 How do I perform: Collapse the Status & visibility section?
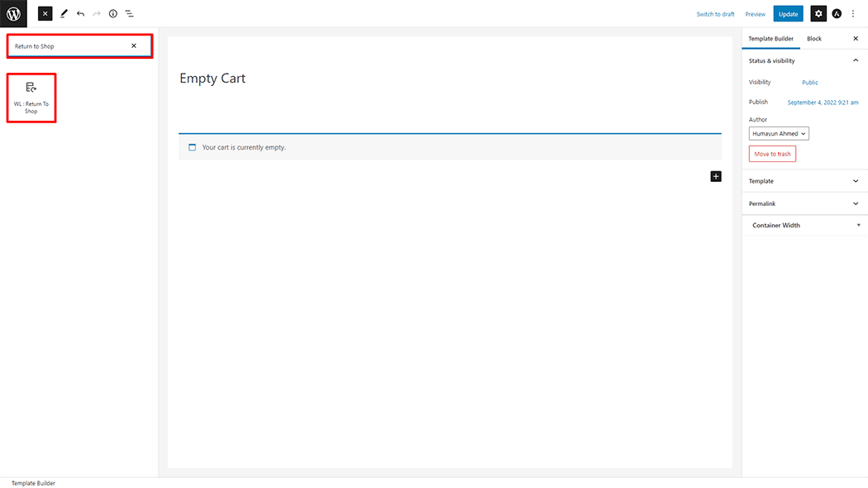(855, 60)
